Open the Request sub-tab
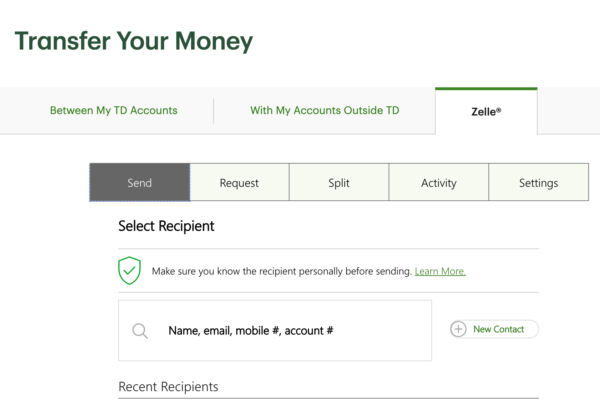This screenshot has width=600, height=400. (239, 183)
